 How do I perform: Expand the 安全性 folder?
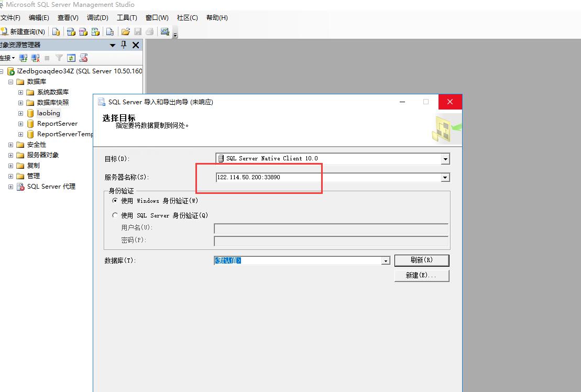[x=11, y=145]
